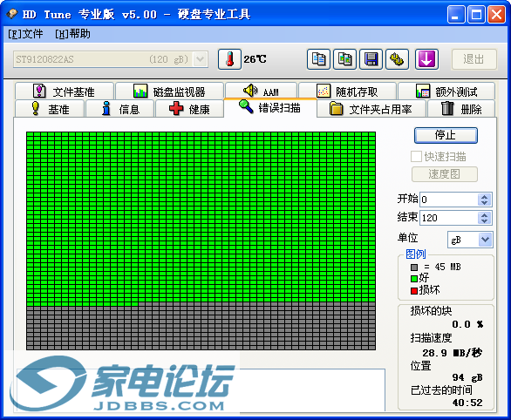Select the 错误扫描 tab
This screenshot has width=511, height=420.
[270, 107]
